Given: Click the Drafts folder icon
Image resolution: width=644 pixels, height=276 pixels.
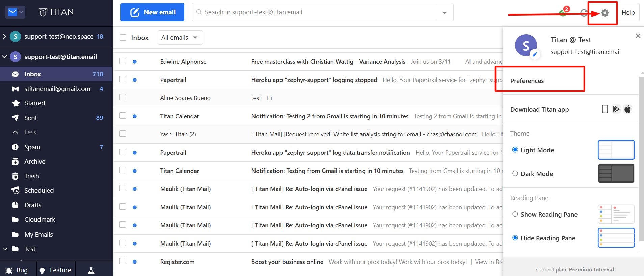Looking at the screenshot, I should click(15, 205).
